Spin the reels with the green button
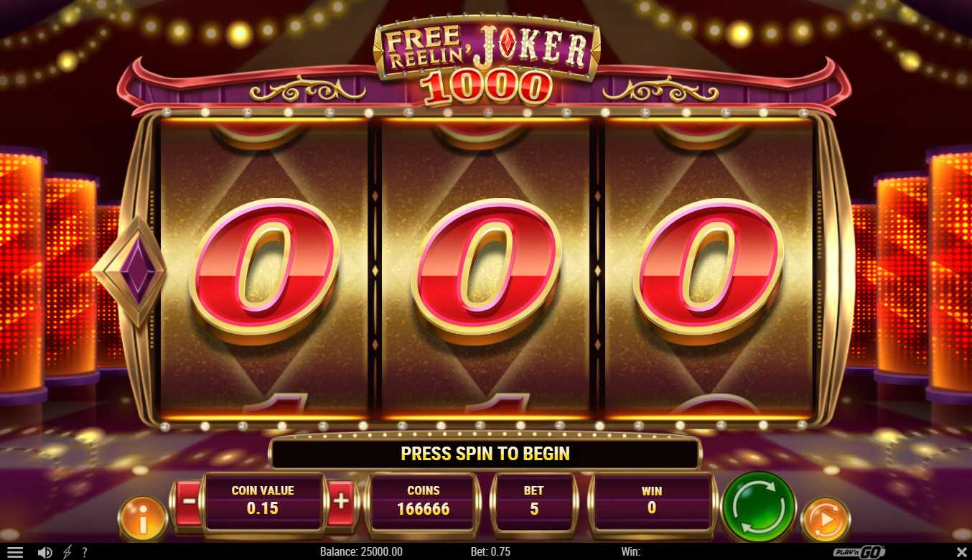The height and width of the screenshot is (560, 972). (x=759, y=508)
